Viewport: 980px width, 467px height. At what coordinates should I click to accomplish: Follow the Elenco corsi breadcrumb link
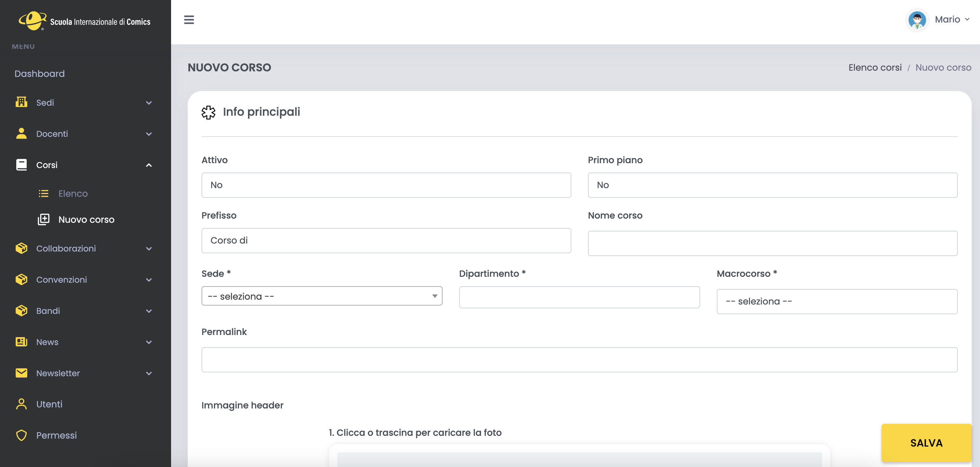click(875, 67)
